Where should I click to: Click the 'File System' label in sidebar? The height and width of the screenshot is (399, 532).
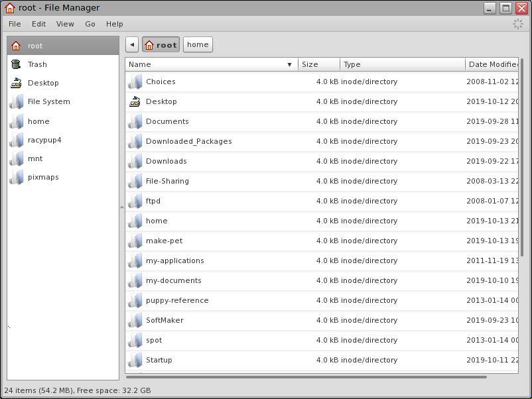[49, 101]
